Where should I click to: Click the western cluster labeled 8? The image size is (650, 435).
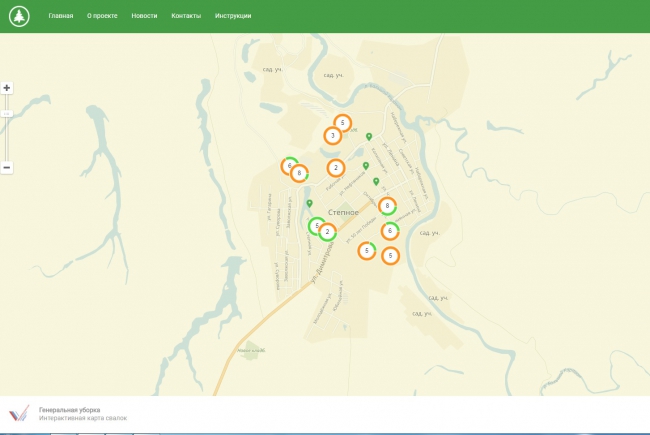click(x=299, y=173)
